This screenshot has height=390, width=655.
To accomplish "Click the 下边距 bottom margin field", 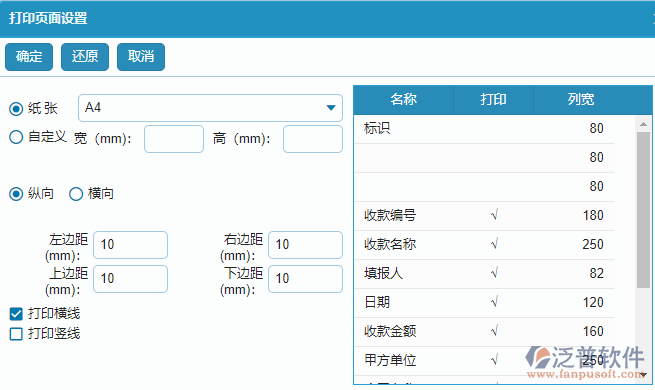I will point(305,279).
